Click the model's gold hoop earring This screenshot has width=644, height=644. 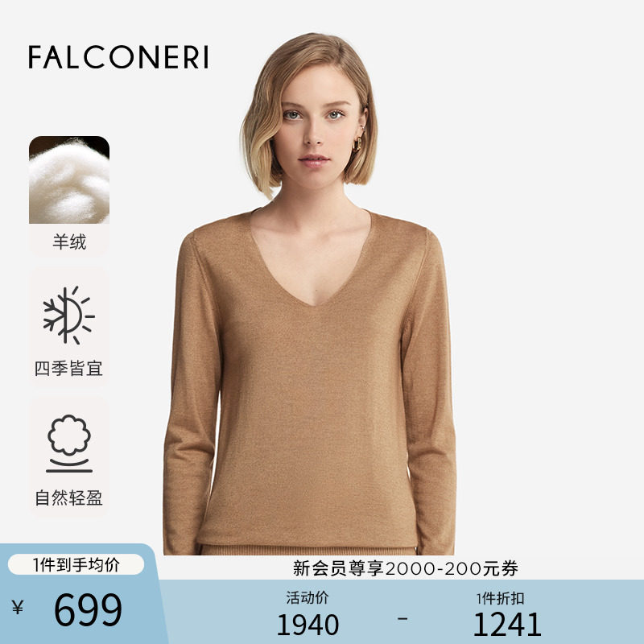click(357, 145)
